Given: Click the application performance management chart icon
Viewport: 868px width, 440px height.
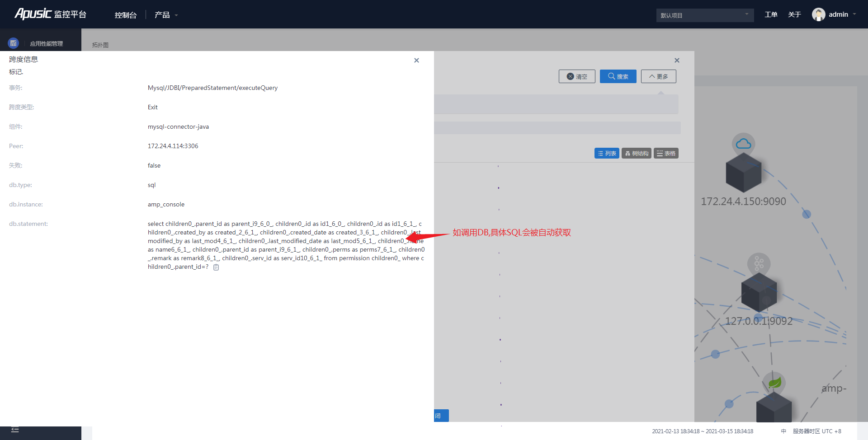Looking at the screenshot, I should [x=13, y=43].
